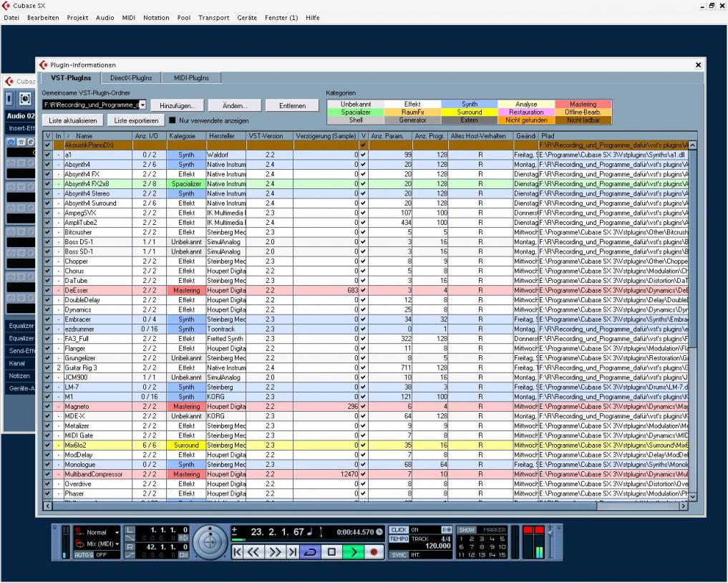Sort by the Hersteller column header
Image resolution: width=728 pixels, height=583 pixels.
click(226, 136)
